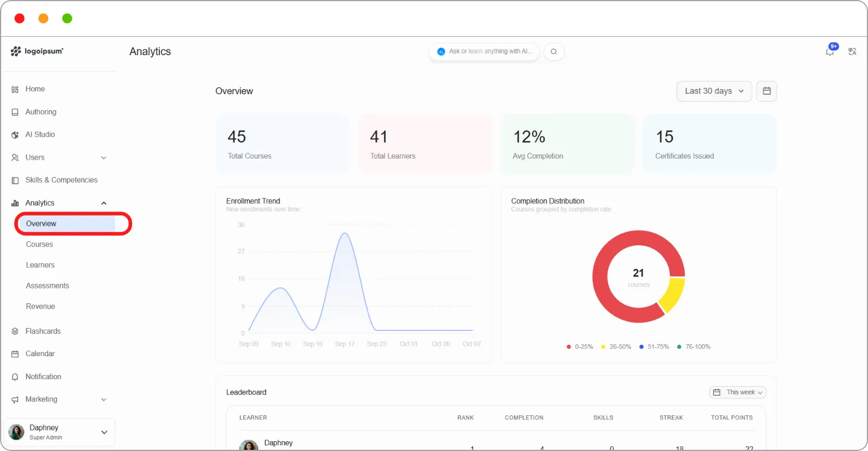Click the Ask AI search field

(484, 52)
